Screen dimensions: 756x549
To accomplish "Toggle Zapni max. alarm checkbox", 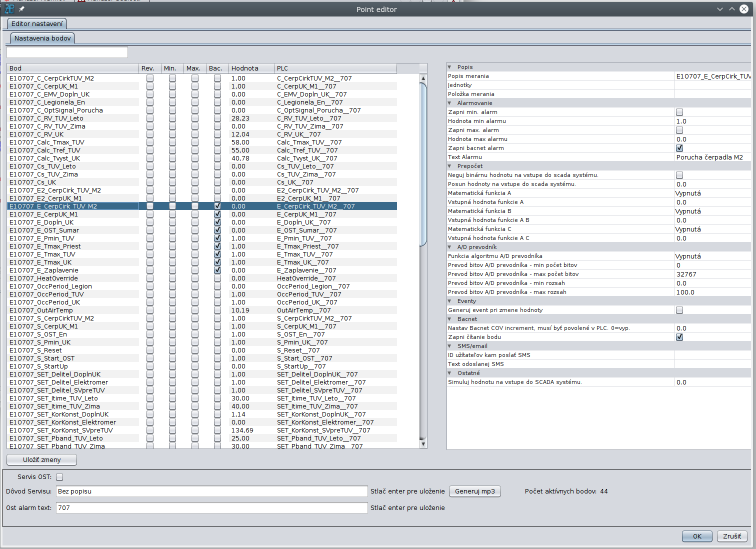I will point(679,130).
